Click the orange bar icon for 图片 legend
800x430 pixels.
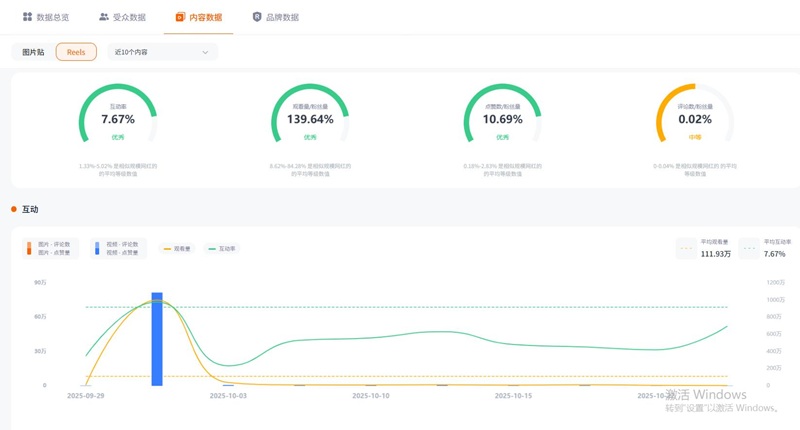coord(28,249)
